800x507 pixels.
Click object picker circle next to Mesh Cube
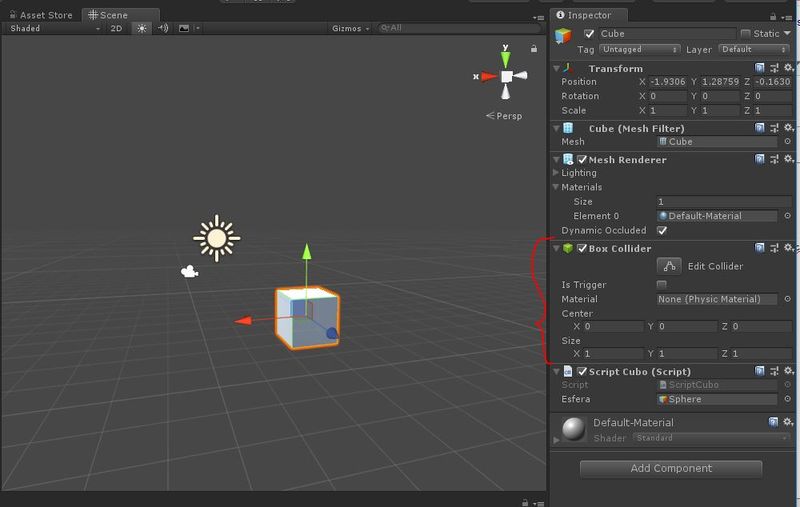pos(787,141)
